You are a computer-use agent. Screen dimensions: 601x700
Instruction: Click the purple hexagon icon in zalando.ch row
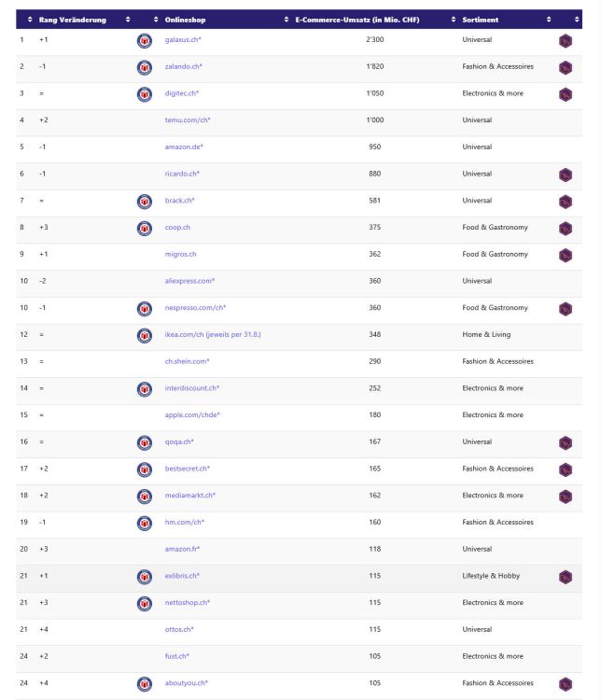coord(566,68)
